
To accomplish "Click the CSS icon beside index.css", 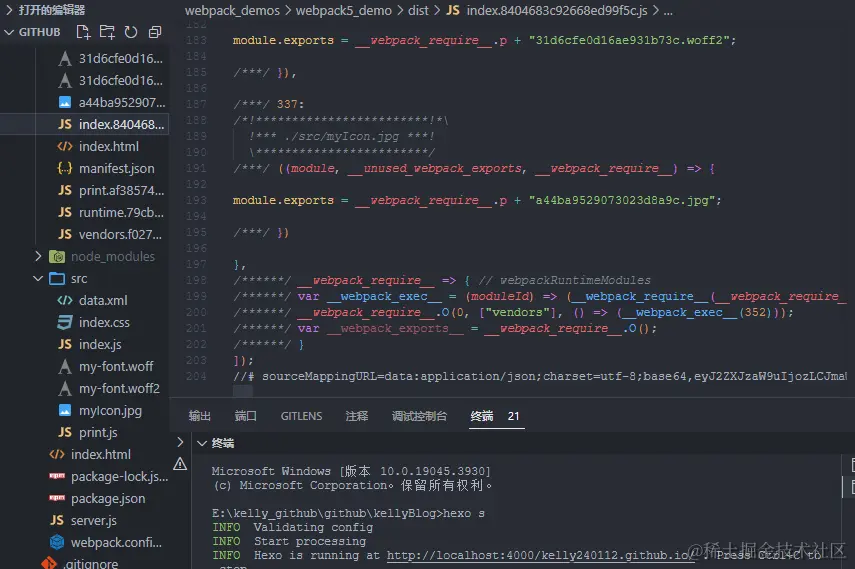I will pyautogui.click(x=65, y=322).
